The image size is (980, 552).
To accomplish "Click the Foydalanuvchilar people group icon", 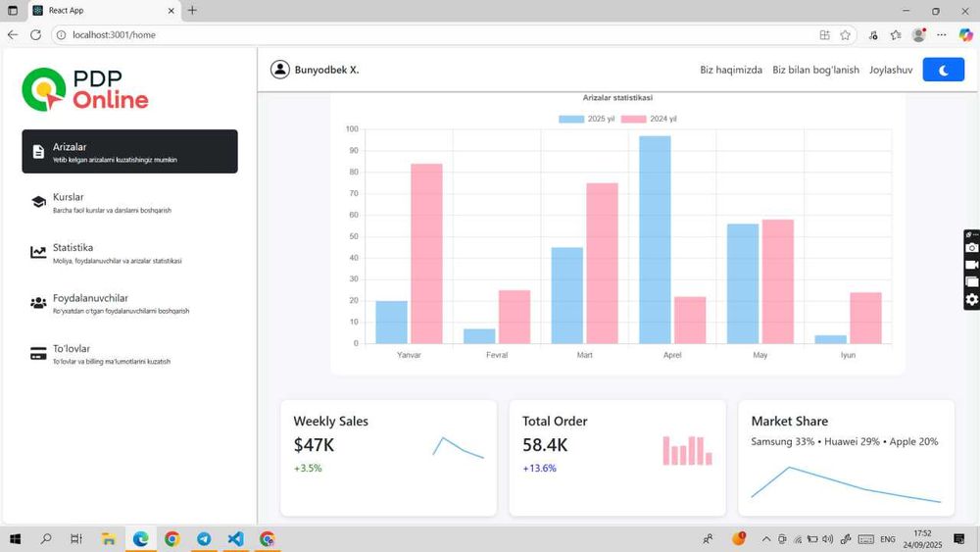I will [38, 303].
